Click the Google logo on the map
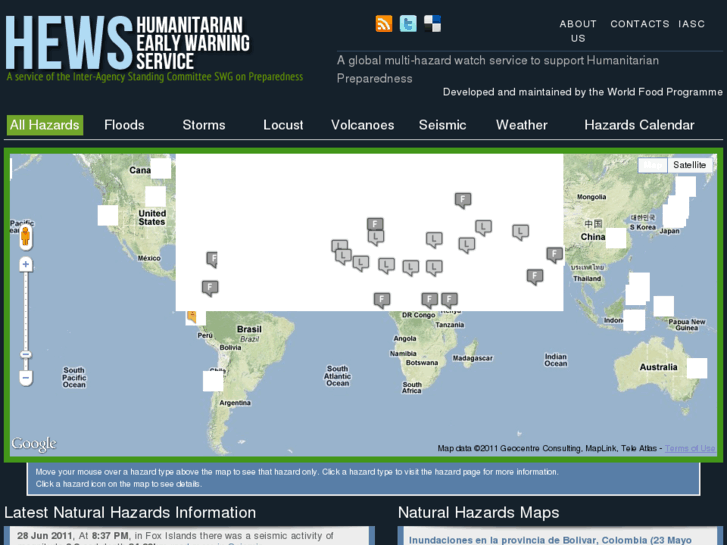The height and width of the screenshot is (545, 727). (34, 444)
